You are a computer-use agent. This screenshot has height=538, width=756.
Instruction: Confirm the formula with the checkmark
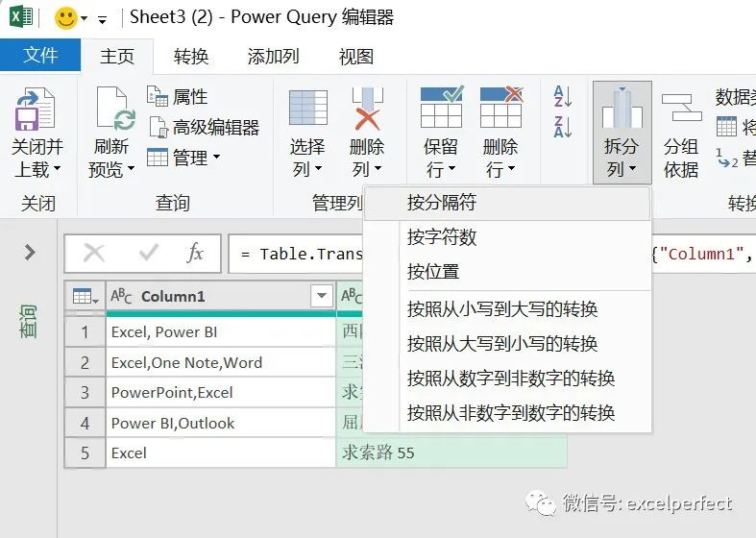click(x=149, y=253)
